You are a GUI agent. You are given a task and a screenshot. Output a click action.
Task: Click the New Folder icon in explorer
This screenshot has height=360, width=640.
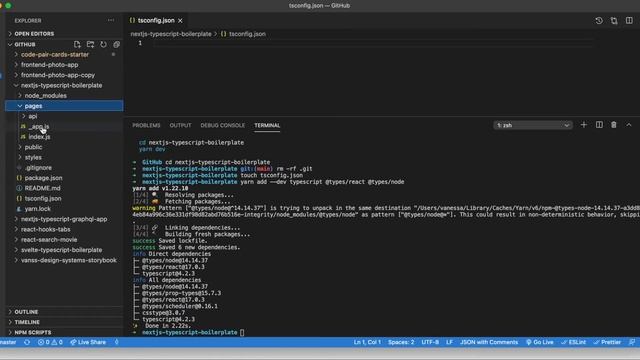click(x=90, y=44)
